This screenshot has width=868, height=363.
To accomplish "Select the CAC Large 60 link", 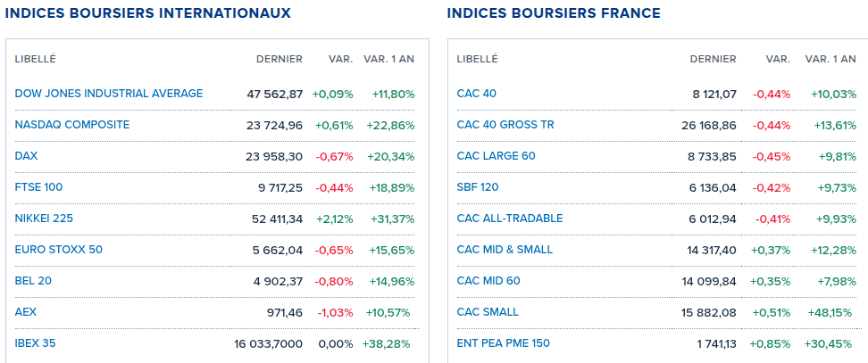I will tap(497, 156).
